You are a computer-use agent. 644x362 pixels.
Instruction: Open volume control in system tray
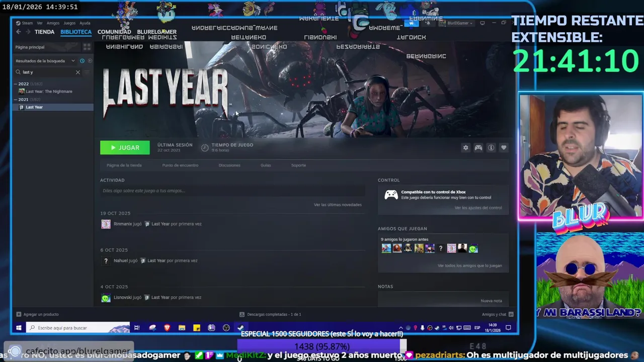click(451, 328)
